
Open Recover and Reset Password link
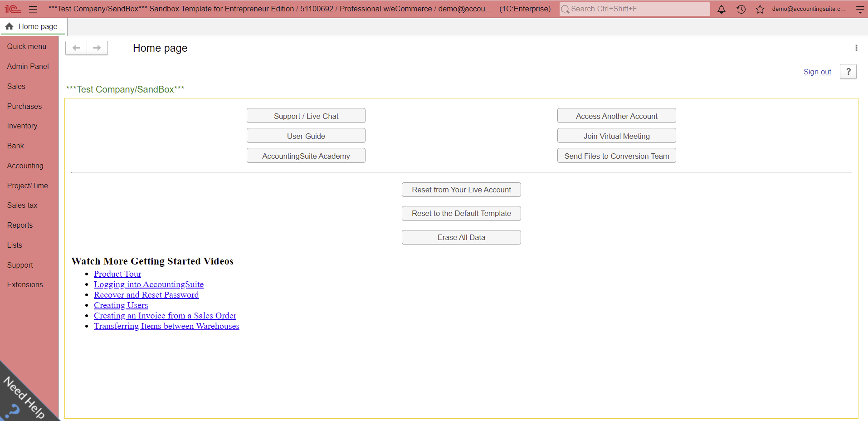(x=146, y=295)
